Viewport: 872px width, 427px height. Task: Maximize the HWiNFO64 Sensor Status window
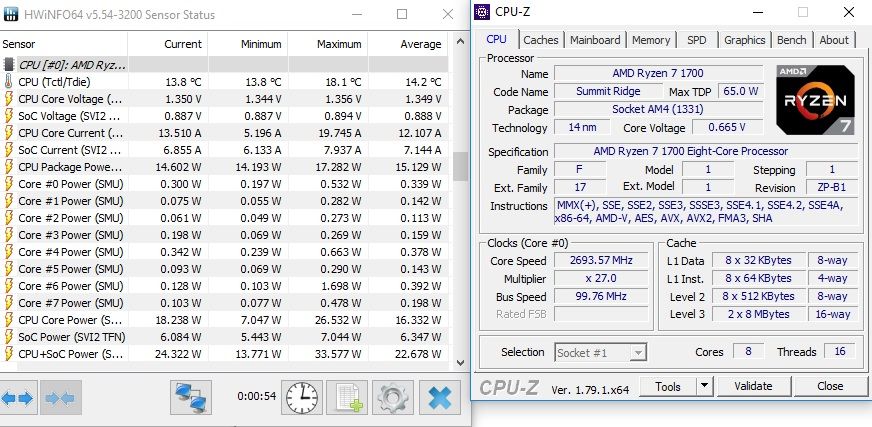[402, 14]
